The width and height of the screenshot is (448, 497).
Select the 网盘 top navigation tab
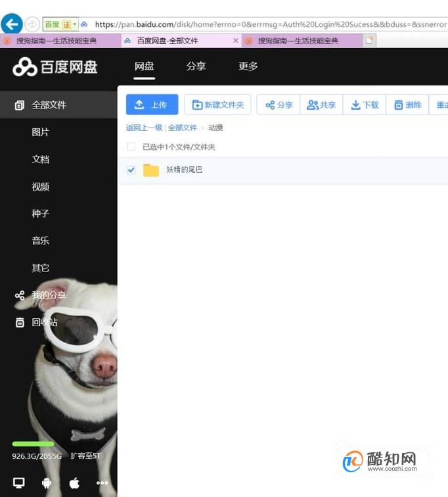click(144, 66)
